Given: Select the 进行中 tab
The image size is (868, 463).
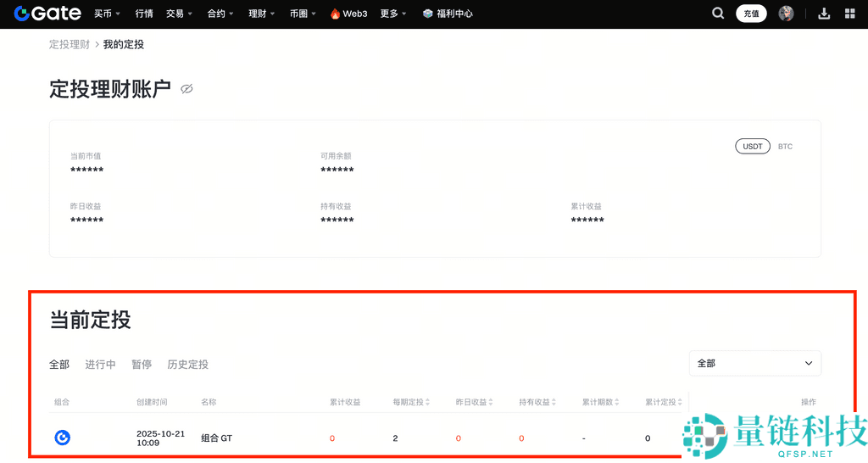Looking at the screenshot, I should 100,365.
